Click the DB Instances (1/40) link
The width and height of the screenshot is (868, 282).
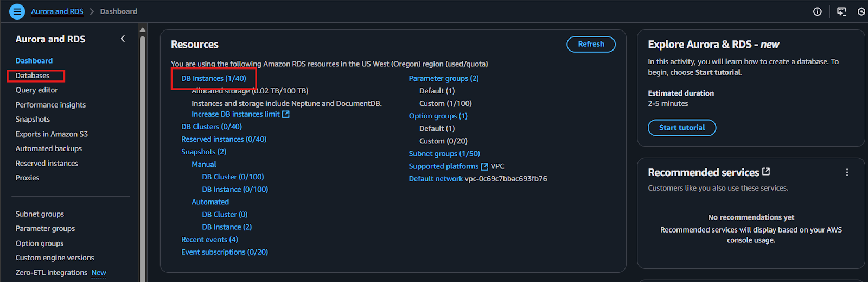point(214,78)
